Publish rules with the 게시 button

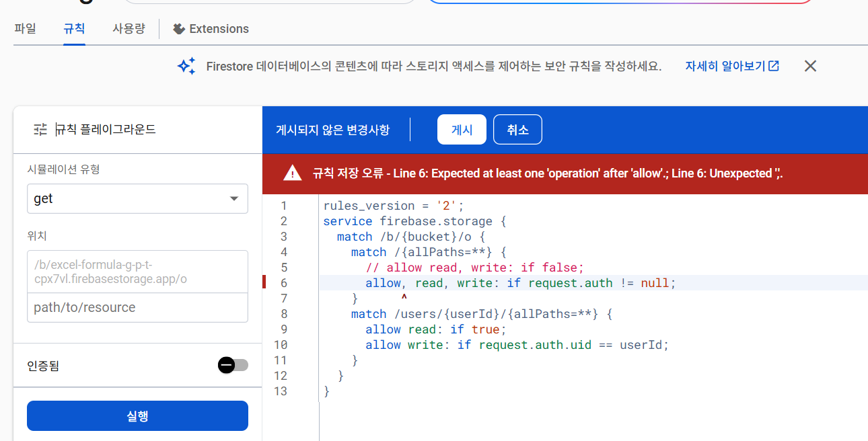(x=462, y=130)
